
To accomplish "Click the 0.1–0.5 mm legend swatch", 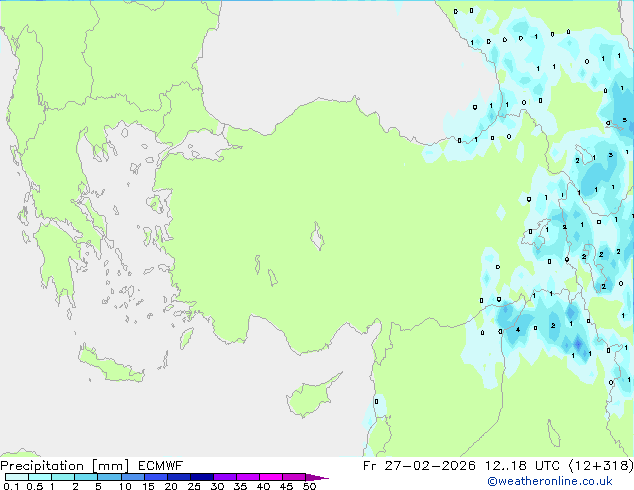I will [17, 477].
